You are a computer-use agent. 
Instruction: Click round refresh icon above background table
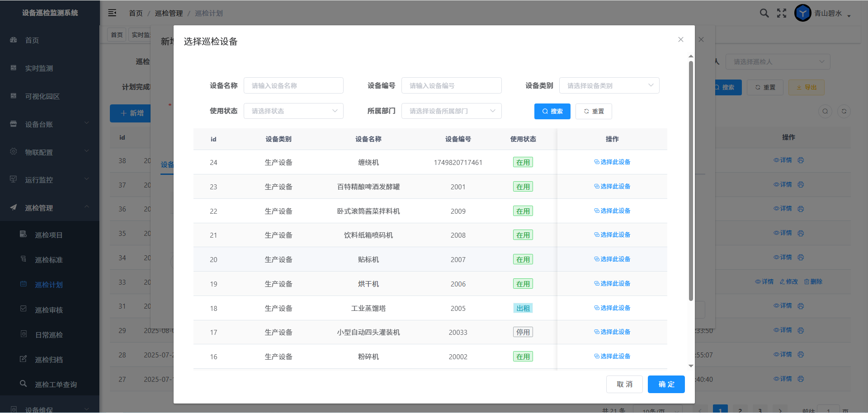844,112
